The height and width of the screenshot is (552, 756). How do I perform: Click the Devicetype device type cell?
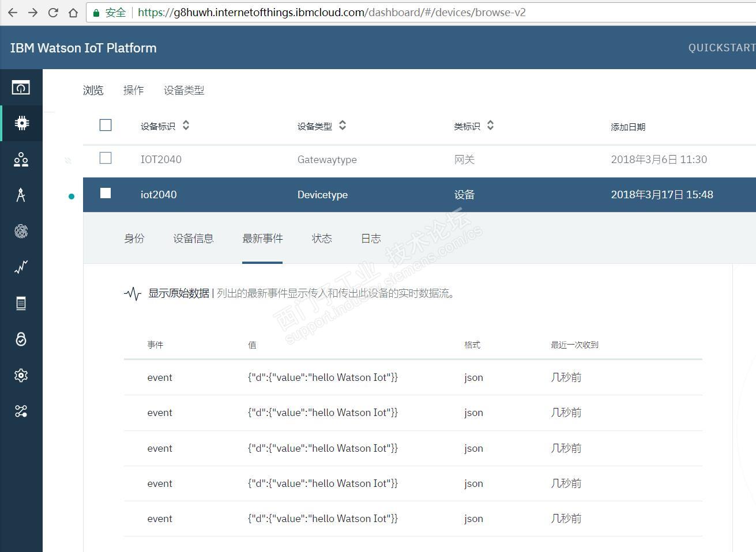322,195
